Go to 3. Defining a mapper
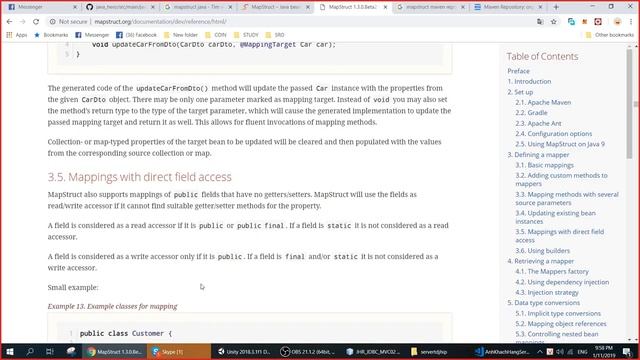640x360 pixels. pos(538,155)
